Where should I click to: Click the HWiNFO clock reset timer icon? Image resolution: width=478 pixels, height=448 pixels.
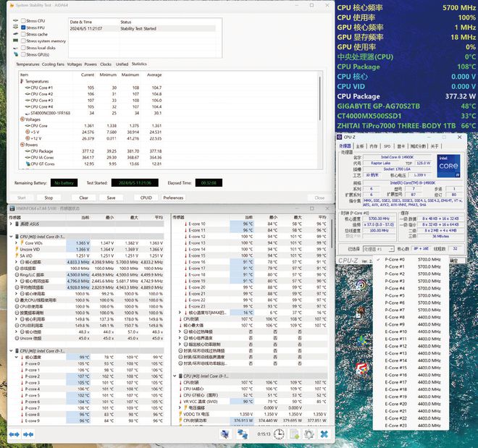tap(279, 434)
